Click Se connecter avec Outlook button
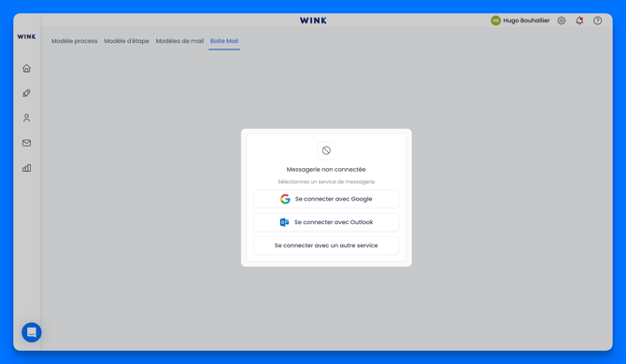 pos(326,222)
